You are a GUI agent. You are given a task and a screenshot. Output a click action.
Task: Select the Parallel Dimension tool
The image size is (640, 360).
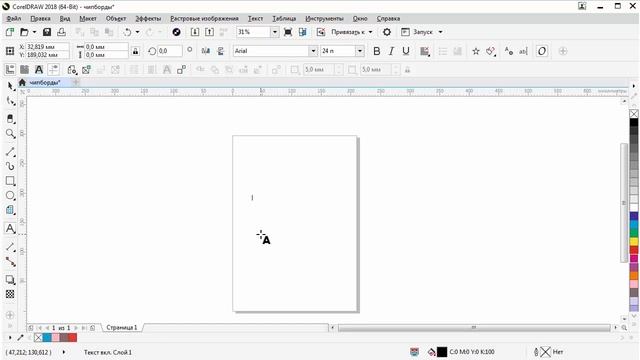coord(11,247)
